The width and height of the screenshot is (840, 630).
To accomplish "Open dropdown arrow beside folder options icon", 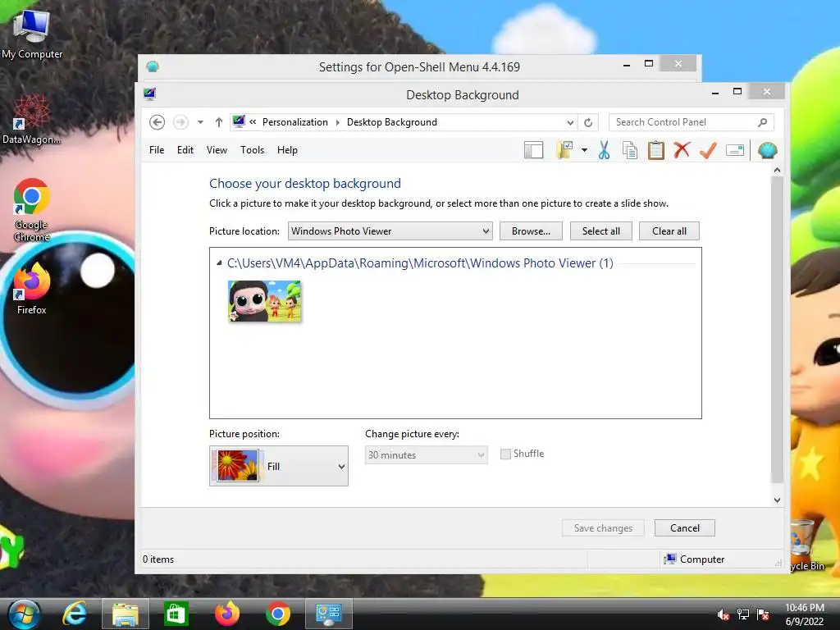I will click(584, 151).
